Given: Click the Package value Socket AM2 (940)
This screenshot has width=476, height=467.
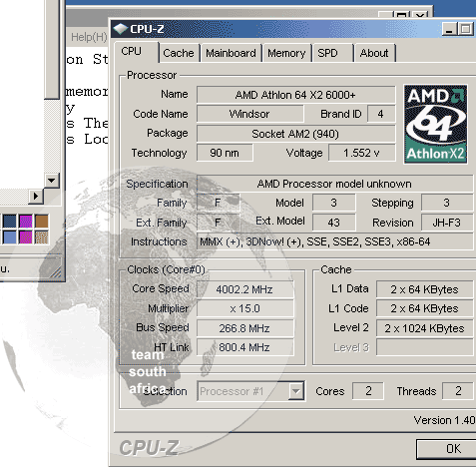Looking at the screenshot, I should [x=296, y=134].
